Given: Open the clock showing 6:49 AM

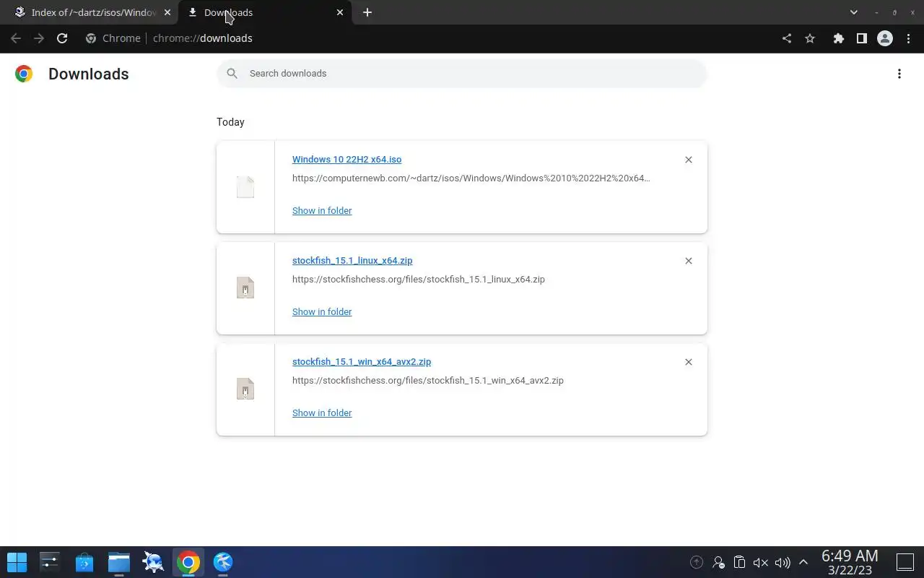Looking at the screenshot, I should 850,562.
